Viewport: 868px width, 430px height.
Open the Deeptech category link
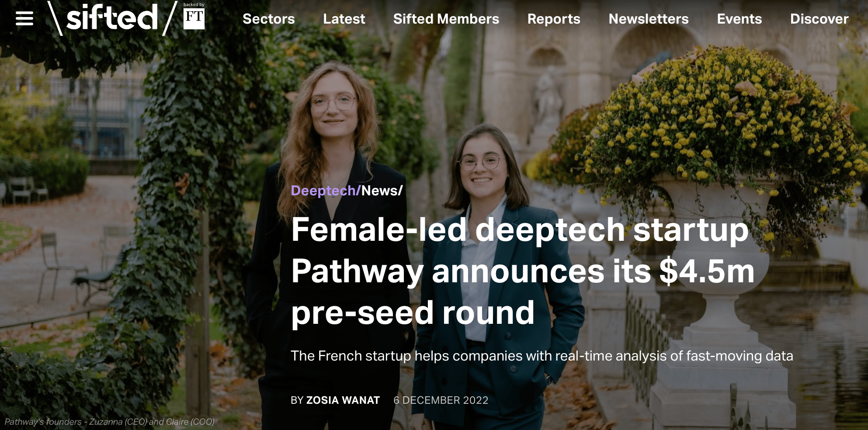click(323, 191)
